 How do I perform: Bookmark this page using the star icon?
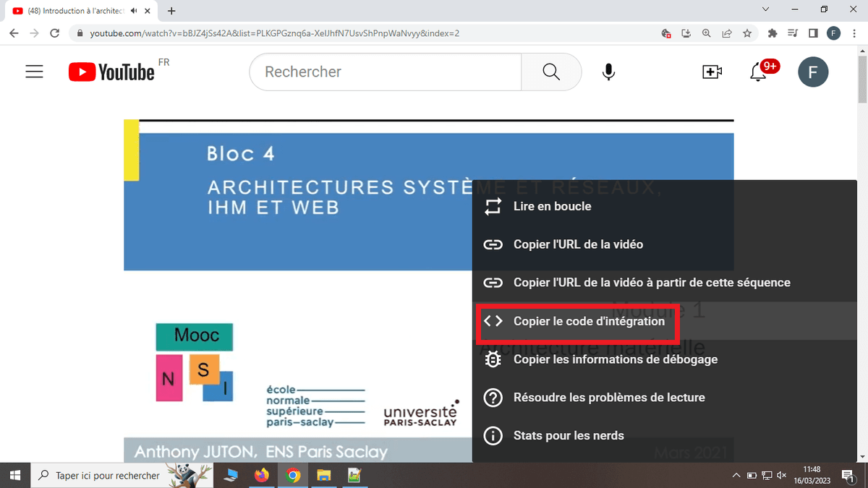pos(747,33)
